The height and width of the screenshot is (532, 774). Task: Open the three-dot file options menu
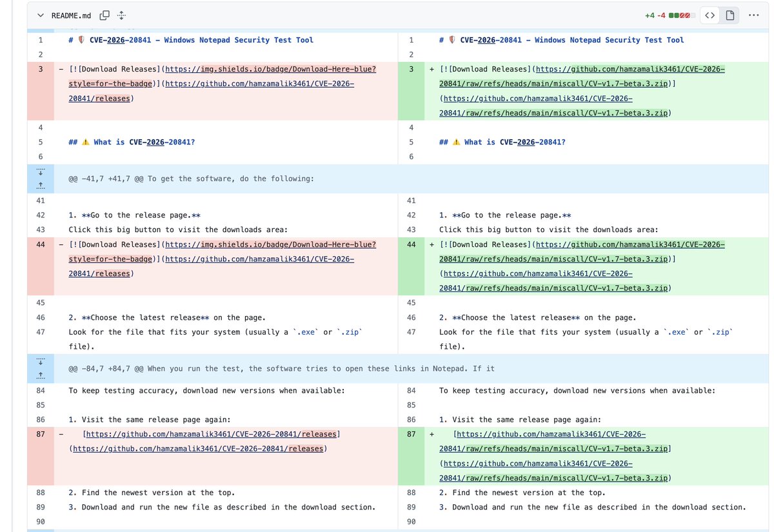753,15
